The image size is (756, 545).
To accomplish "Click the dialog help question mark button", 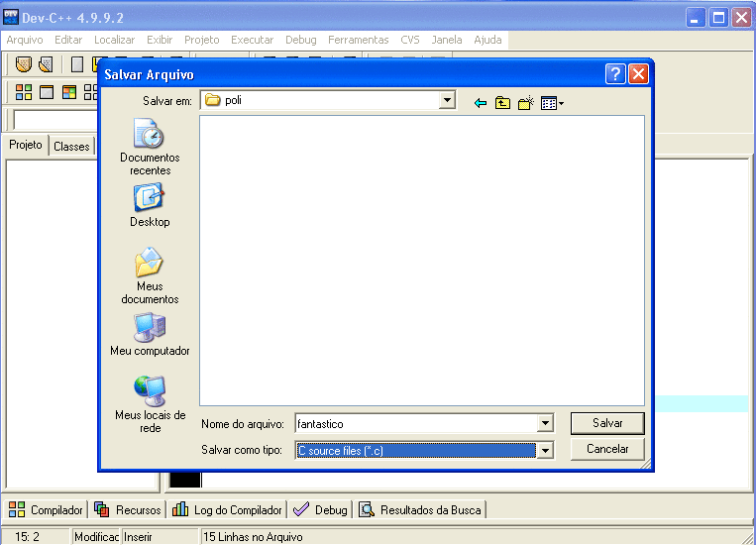I will pyautogui.click(x=615, y=74).
